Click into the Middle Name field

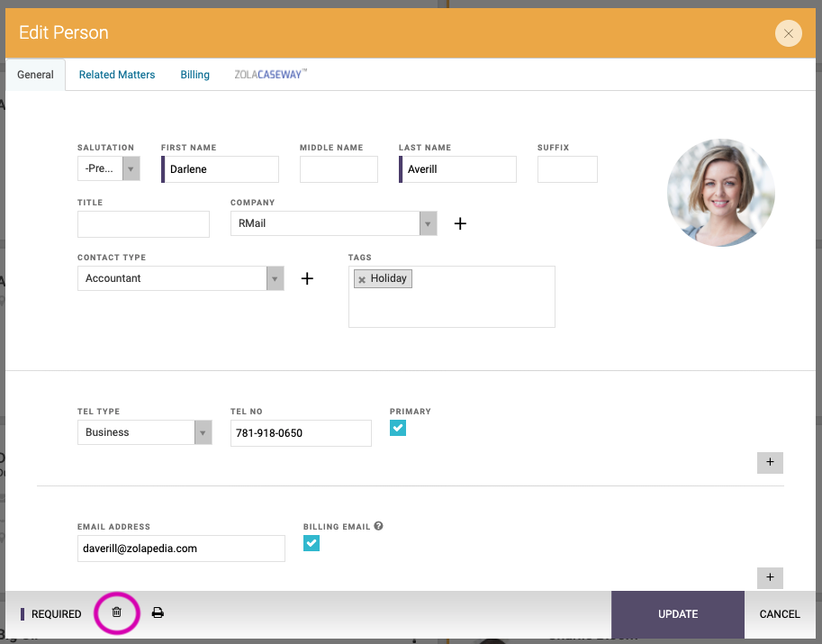click(x=339, y=169)
